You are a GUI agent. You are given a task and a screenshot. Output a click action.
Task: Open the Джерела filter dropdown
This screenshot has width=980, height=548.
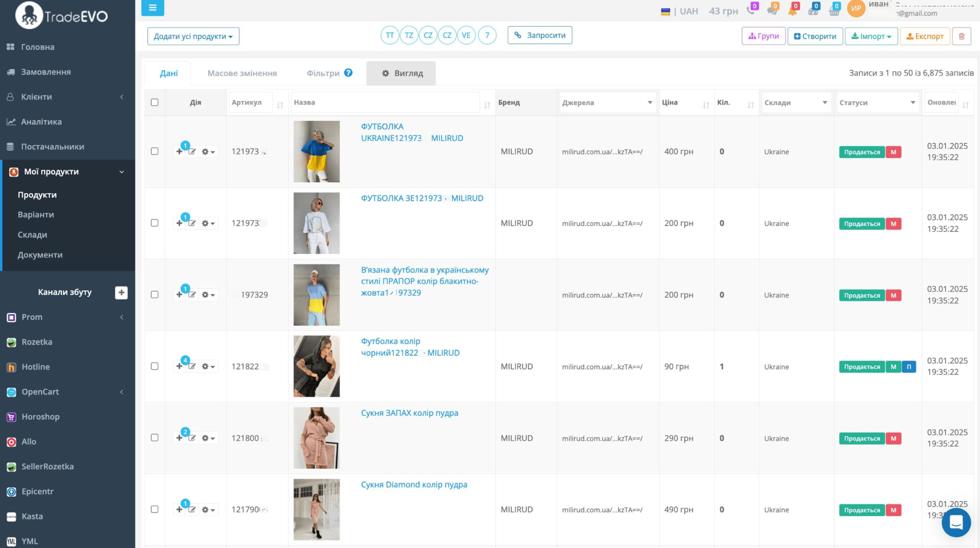[607, 102]
